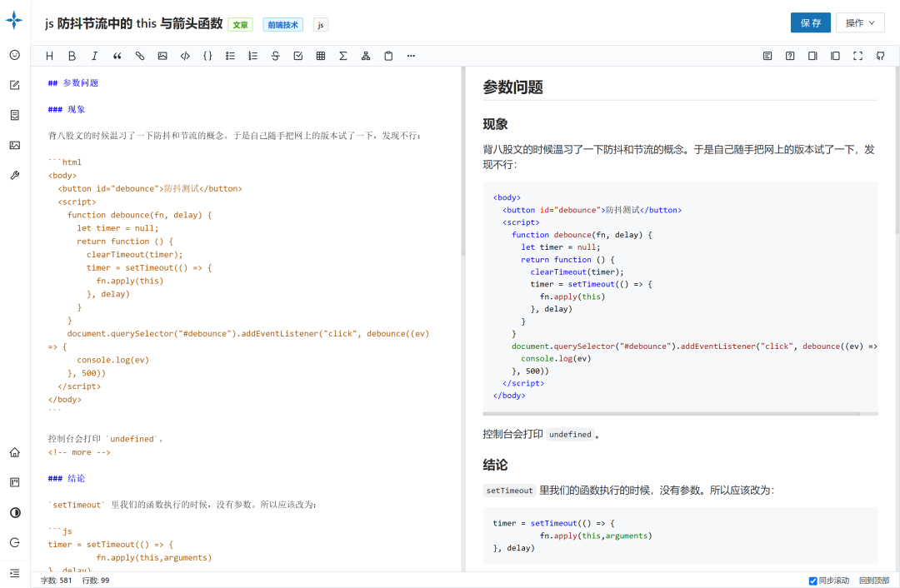Toggle the 同步滚动 checkbox
Viewport: 900px width, 588px height.
click(812, 581)
